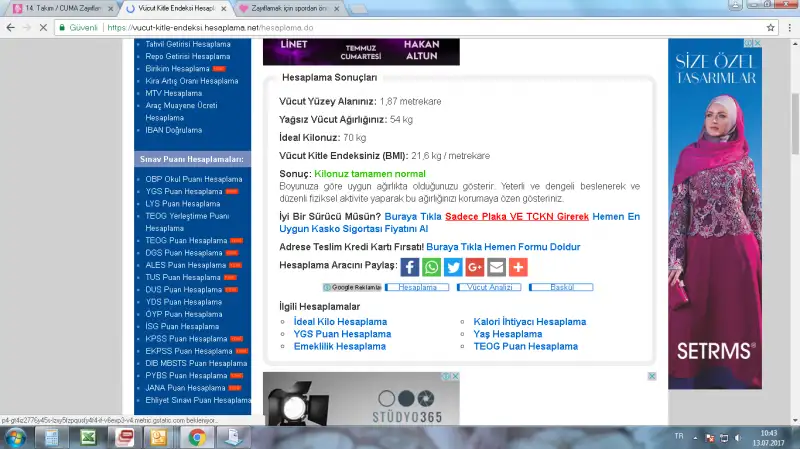Image resolution: width=800 pixels, height=449 pixels.
Task: Open OBP Okul Puanı Hesaplama
Action: pos(194,179)
